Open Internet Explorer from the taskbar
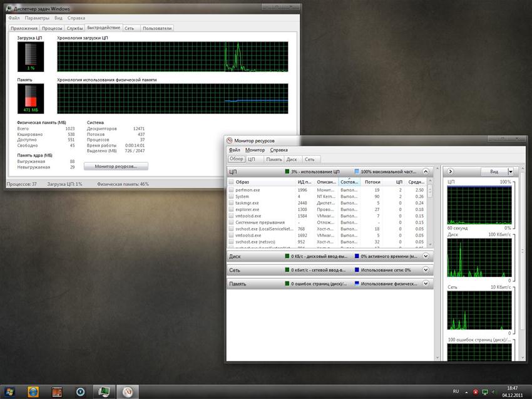Viewport: 532px width, 399px height. point(33,391)
